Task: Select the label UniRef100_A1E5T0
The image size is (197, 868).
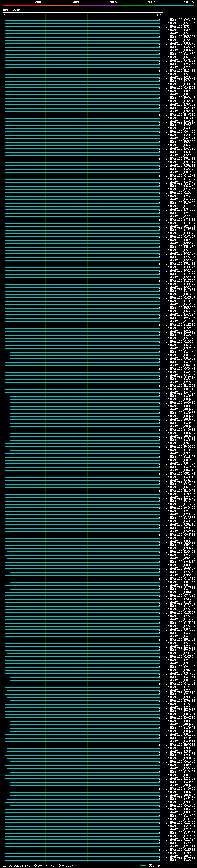Action: coord(180,321)
